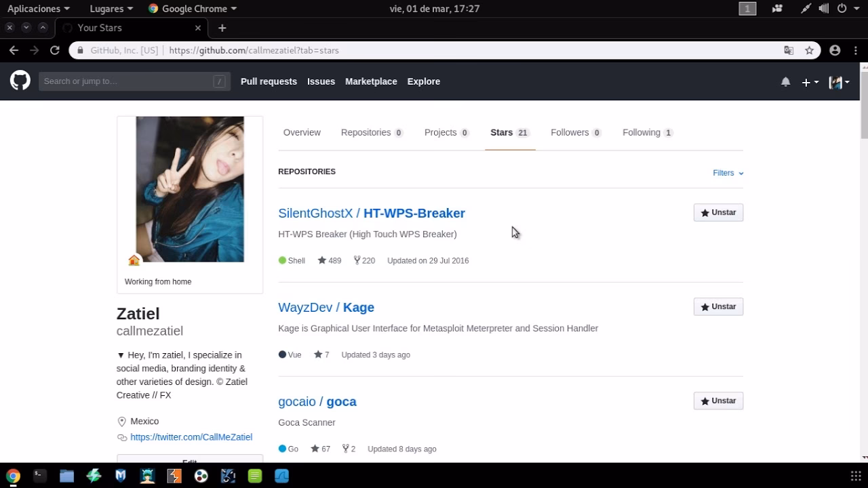Unstar the gocaio goca repository
Image resolution: width=868 pixels, height=488 pixels.
tap(718, 401)
